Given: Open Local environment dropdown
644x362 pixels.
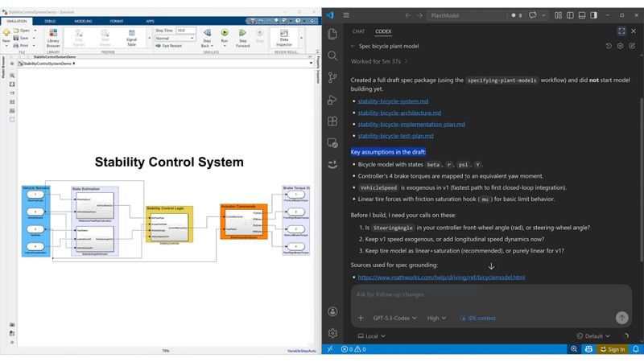Looking at the screenshot, I should (x=371, y=336).
